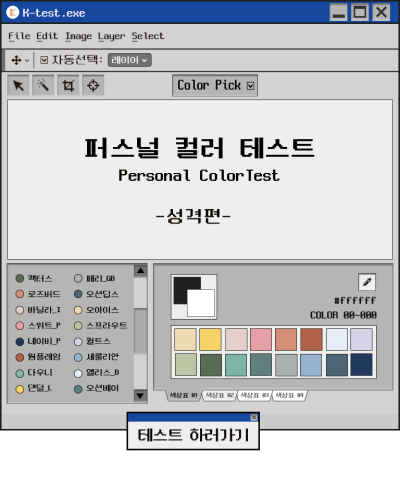
Task: Pick 세룰리안 in the color list
Action: pos(96,357)
